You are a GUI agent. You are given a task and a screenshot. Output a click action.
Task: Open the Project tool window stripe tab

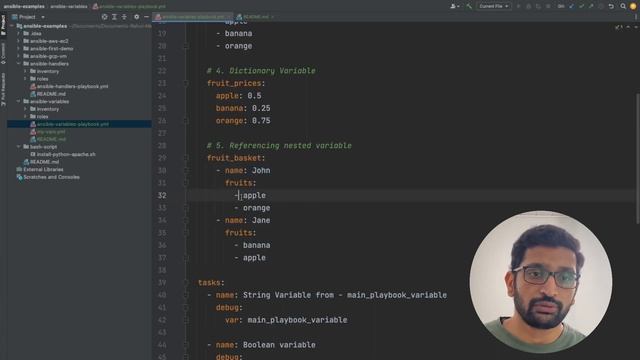click(x=3, y=25)
